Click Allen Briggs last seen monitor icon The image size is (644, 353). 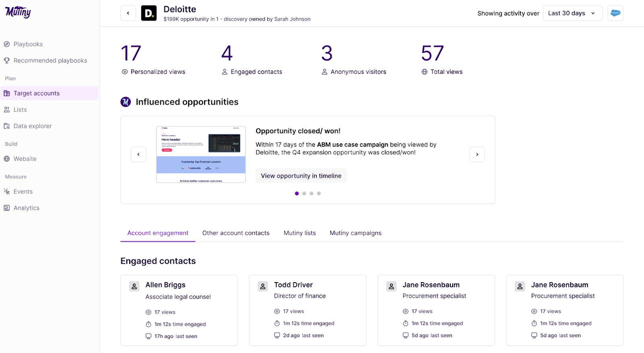[149, 336]
